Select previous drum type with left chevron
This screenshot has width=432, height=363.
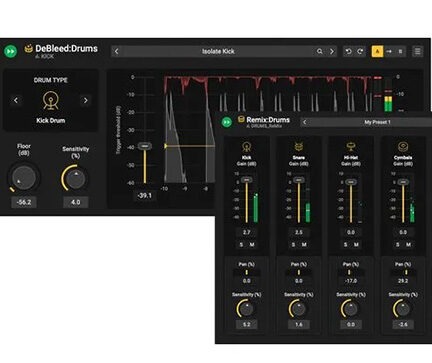click(16, 100)
